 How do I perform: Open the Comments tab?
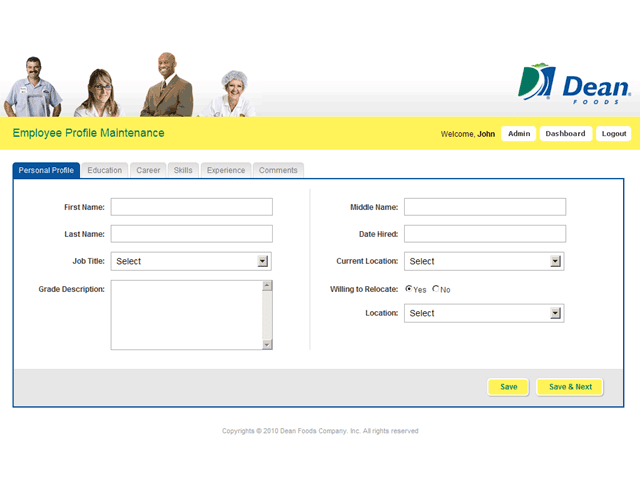(x=278, y=170)
